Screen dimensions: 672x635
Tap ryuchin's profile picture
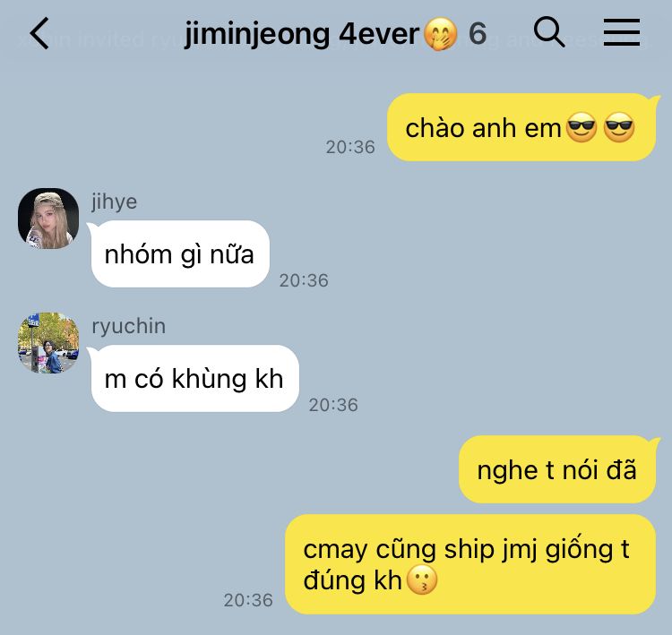tap(48, 343)
